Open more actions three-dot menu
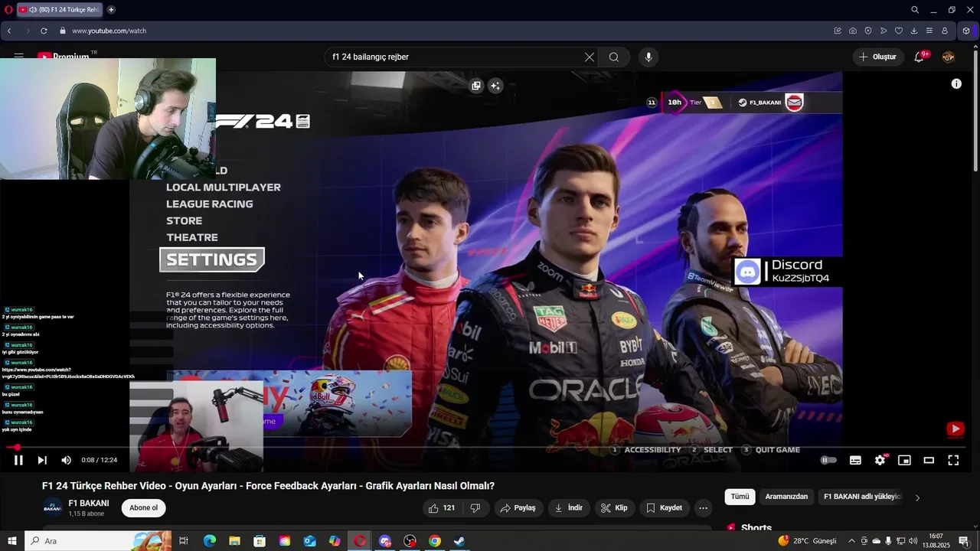This screenshot has height=551, width=980. (703, 508)
